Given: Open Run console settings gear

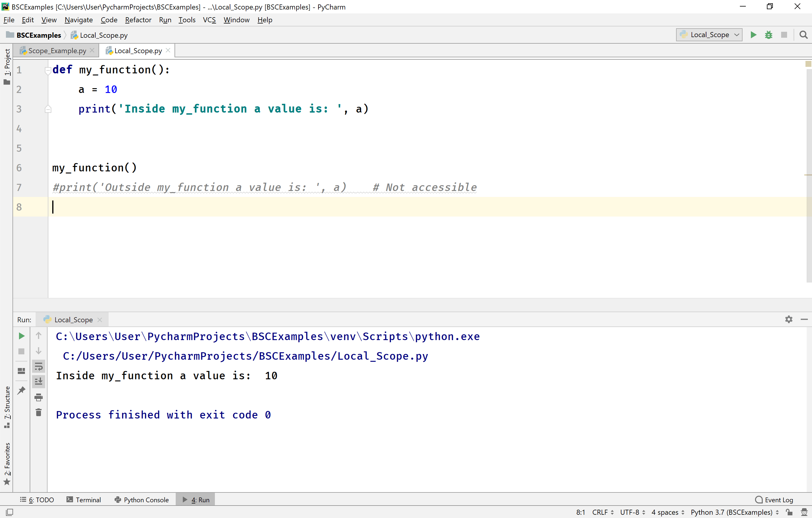Looking at the screenshot, I should coord(789,319).
